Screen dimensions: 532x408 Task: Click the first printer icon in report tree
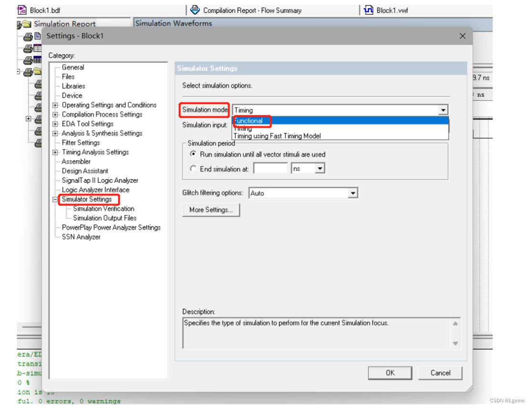point(29,36)
